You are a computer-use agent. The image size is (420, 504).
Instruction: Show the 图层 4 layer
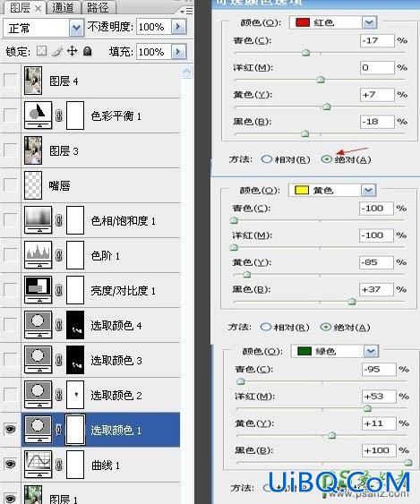(10, 81)
